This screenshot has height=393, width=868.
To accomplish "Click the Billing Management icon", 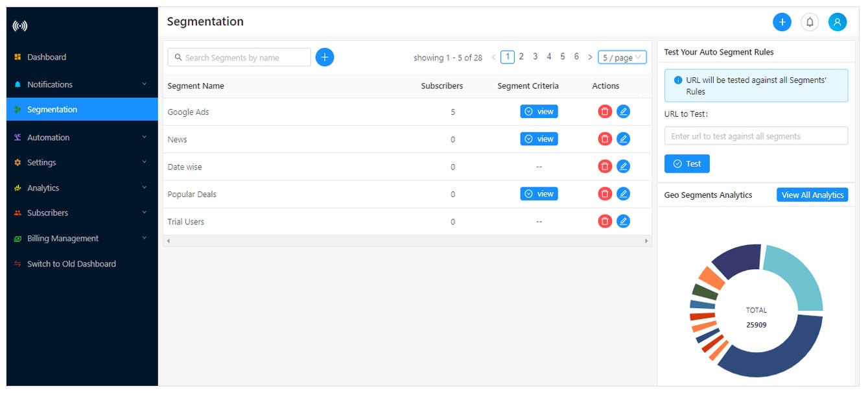I will click(x=18, y=239).
